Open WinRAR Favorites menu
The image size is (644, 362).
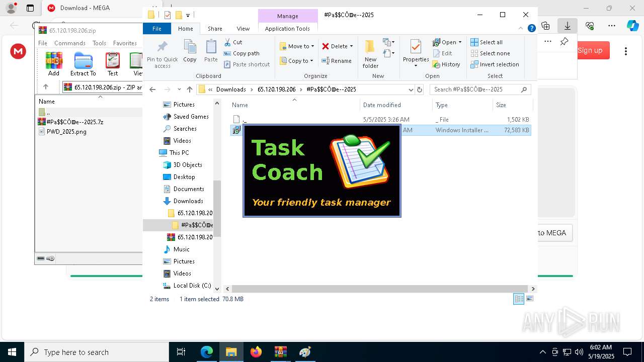coord(125,43)
